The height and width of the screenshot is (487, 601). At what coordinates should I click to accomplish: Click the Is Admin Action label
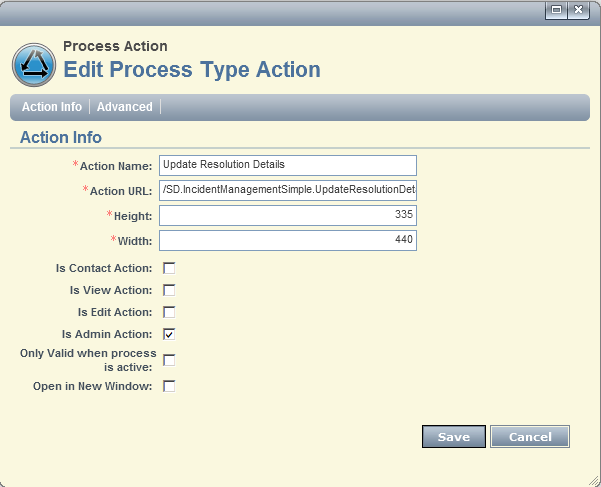(107, 334)
